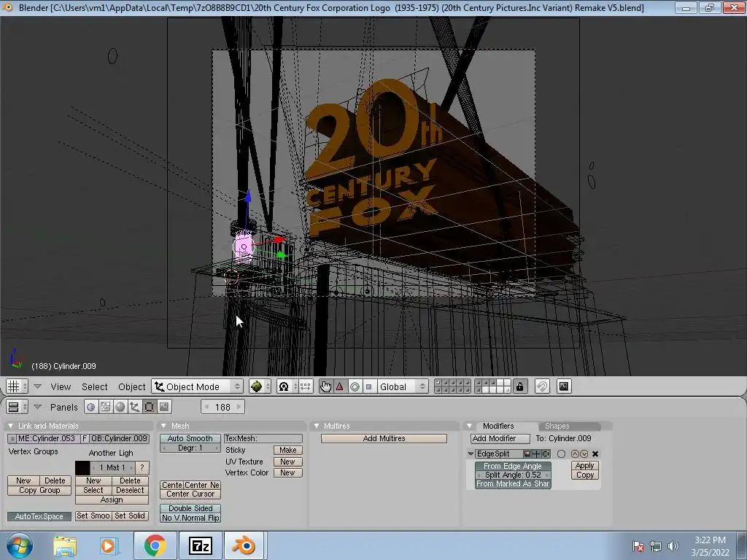The image size is (747, 560).
Task: Toggle EdgeSplit enable during rendering
Action: [x=527, y=454]
